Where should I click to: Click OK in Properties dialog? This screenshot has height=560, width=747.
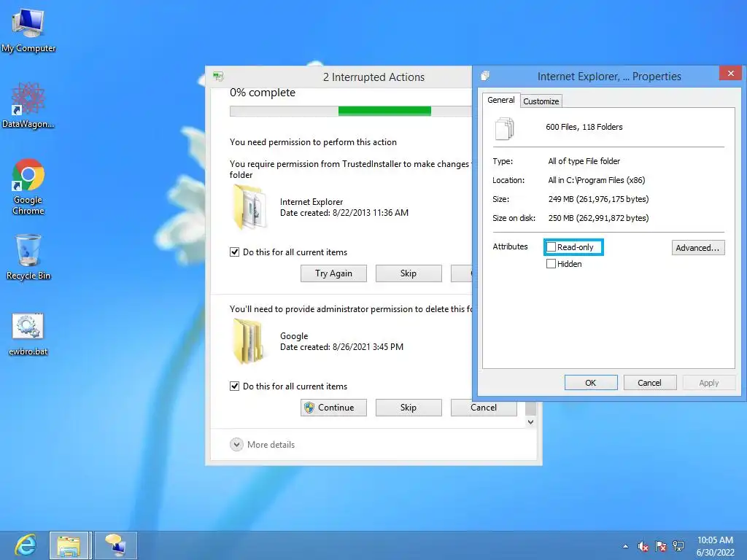(591, 383)
